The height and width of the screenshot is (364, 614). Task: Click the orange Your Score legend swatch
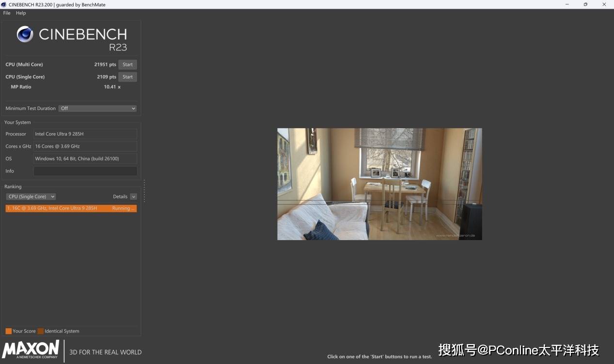(8, 331)
